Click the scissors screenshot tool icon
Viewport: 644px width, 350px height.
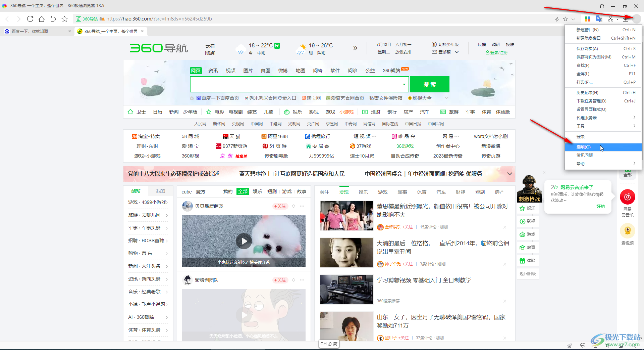pos(610,19)
